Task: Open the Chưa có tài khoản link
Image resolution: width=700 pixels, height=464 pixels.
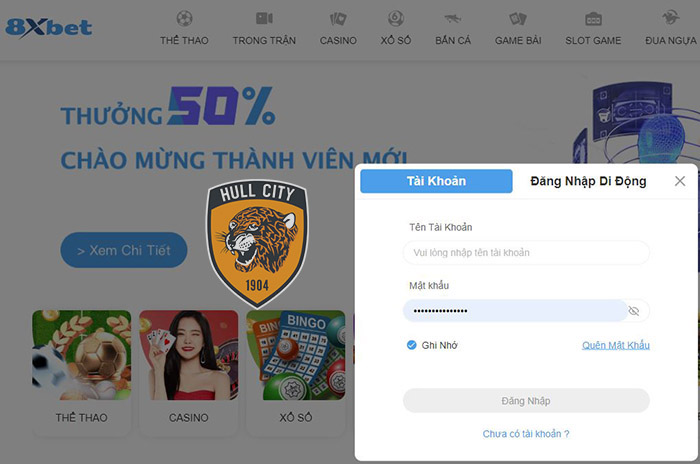Action: [x=526, y=434]
